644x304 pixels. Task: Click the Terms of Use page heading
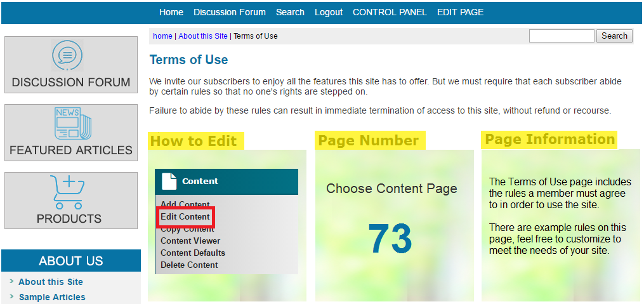[x=188, y=60]
